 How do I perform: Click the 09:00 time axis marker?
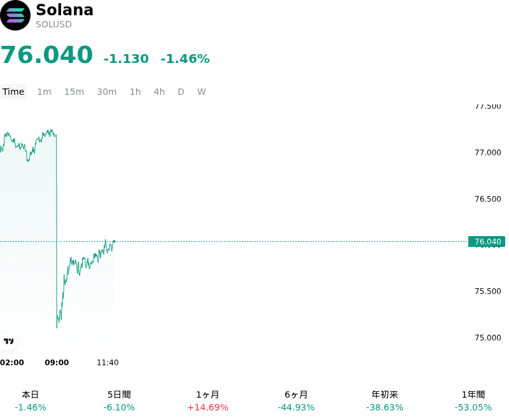(57, 363)
